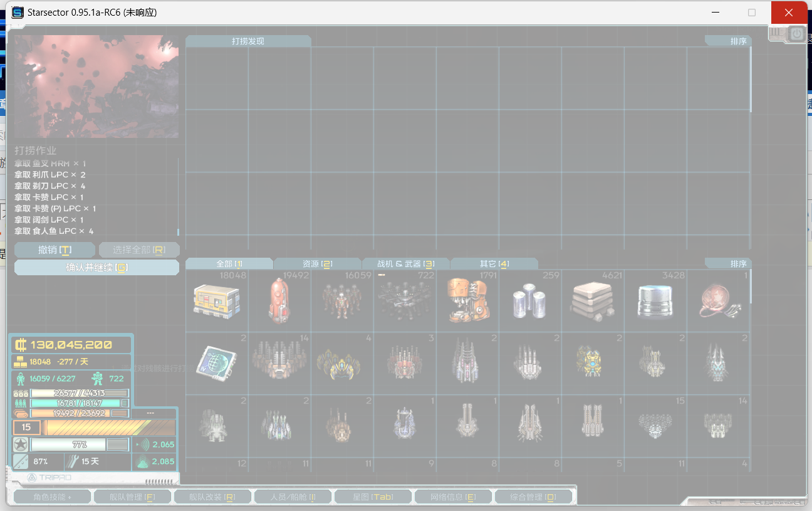Select the orange heavy machinery item
The width and height of the screenshot is (812, 511).
coord(467,302)
